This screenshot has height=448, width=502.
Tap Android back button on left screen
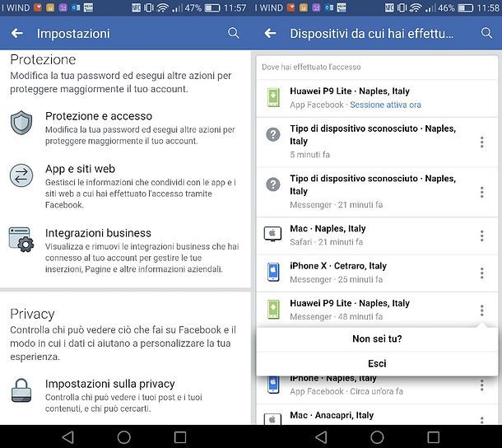(x=67, y=436)
